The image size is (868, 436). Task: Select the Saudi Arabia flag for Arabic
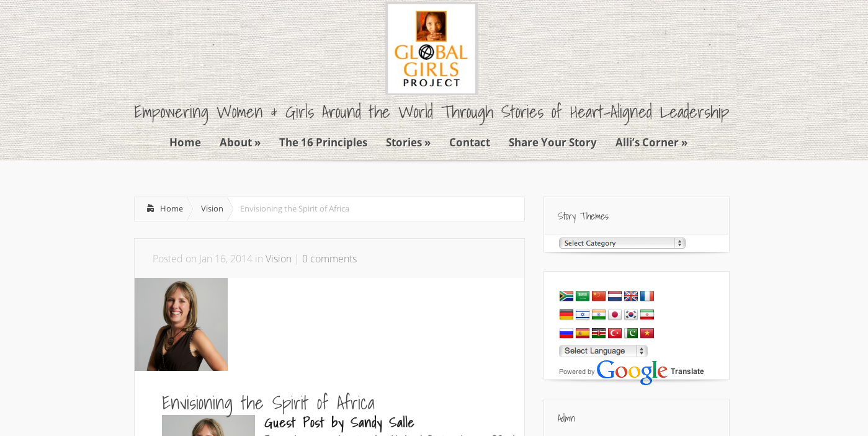pos(582,296)
